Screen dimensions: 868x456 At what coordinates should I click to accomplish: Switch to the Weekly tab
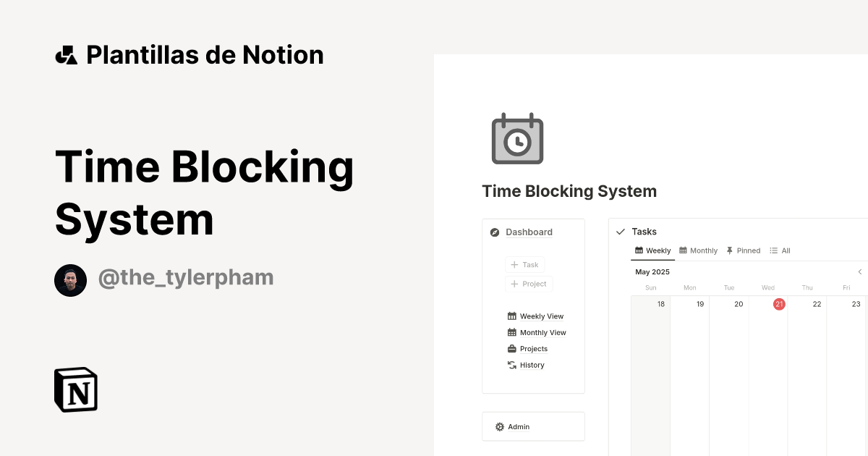[x=653, y=250]
